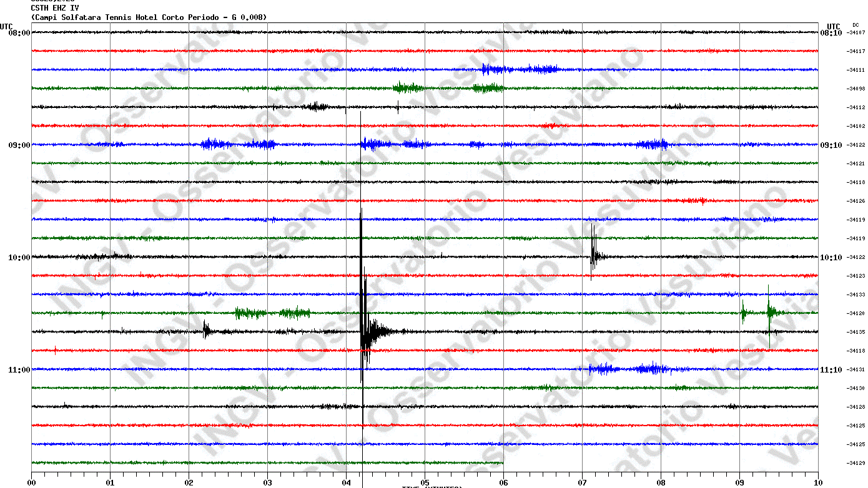
Task: Click the '08:10' end time label
Action: pos(831,32)
